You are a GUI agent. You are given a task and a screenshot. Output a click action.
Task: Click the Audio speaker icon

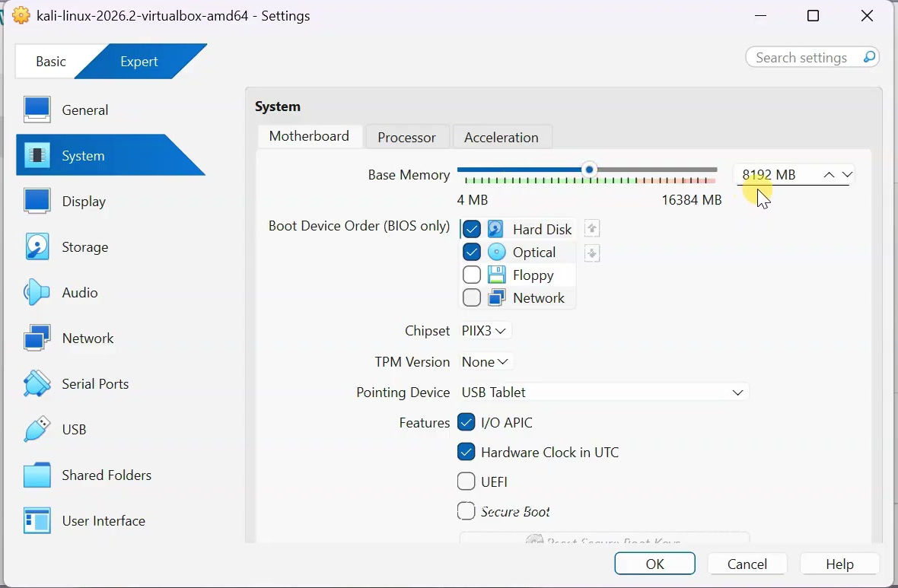tap(37, 293)
